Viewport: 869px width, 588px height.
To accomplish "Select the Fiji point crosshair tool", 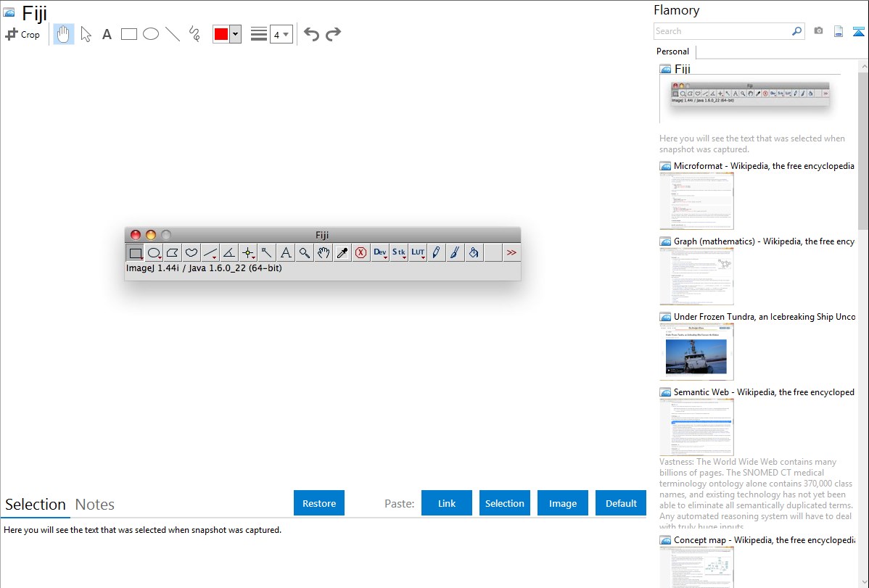I will click(x=248, y=253).
